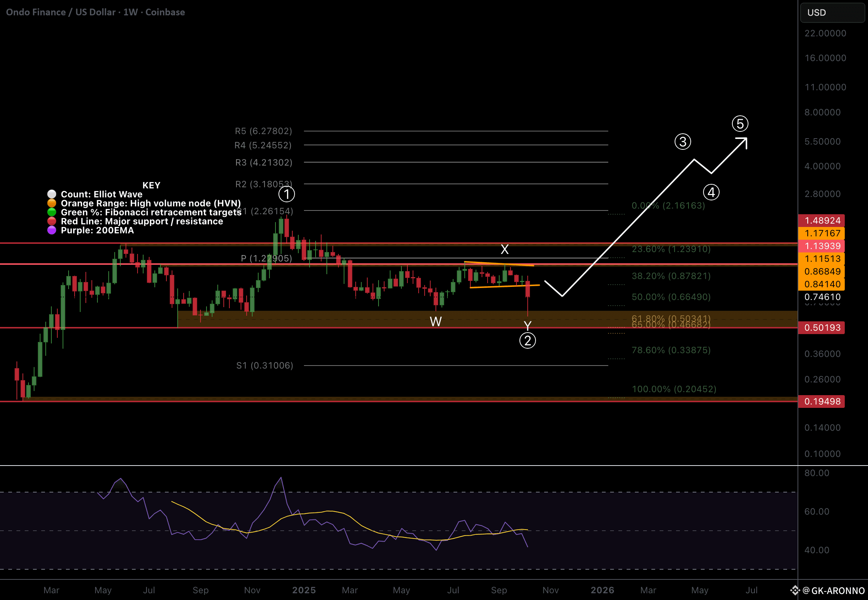Screen dimensions: 868x600
Task: Select the circled wave 3 label
Action: [682, 142]
